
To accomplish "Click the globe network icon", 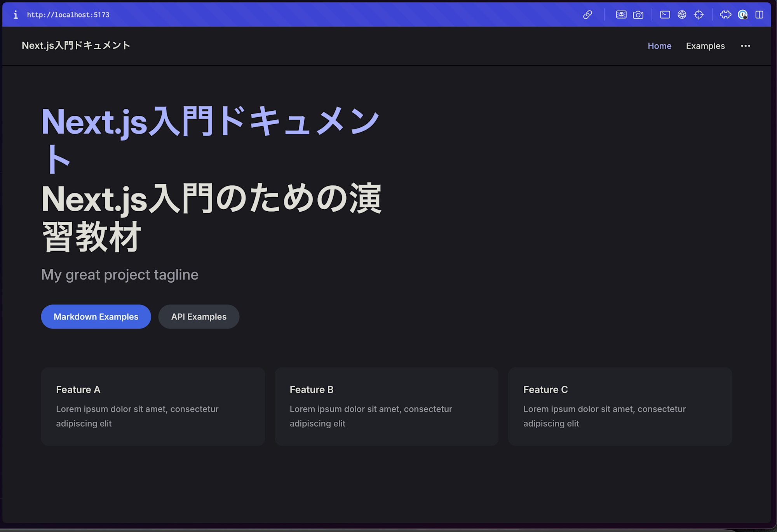I will 682,15.
